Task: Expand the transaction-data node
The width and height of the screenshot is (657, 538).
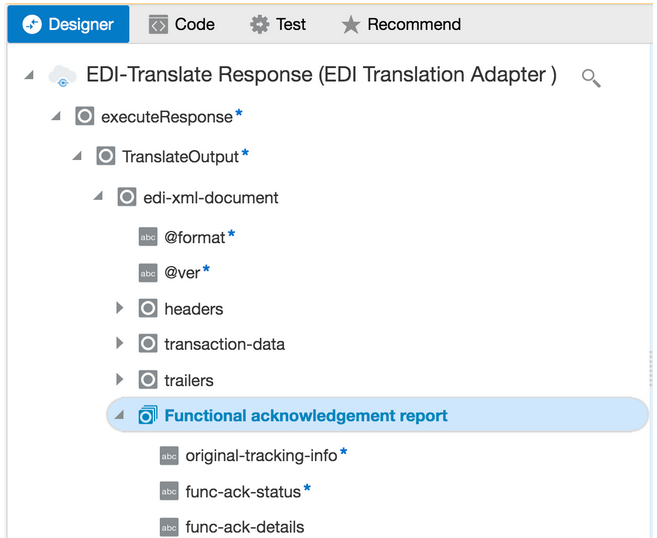Action: click(x=120, y=344)
